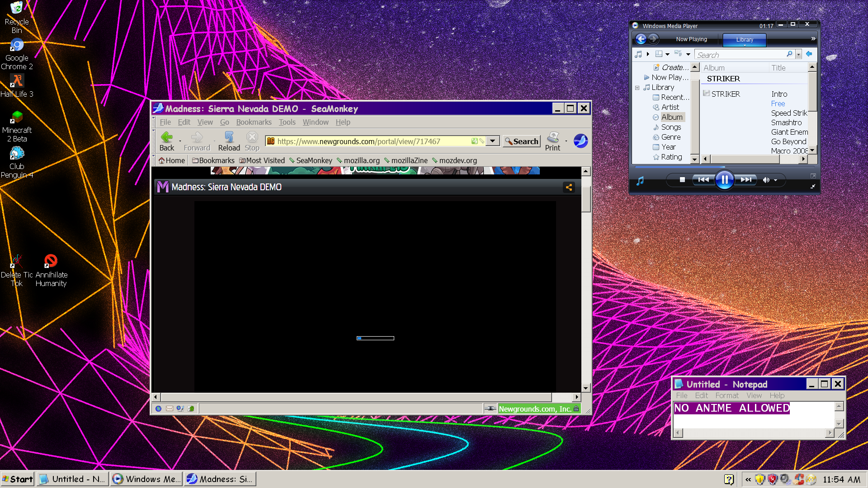This screenshot has height=488, width=868.
Task: Open the volume dropdown arrow in Media Player
Action: click(x=776, y=180)
